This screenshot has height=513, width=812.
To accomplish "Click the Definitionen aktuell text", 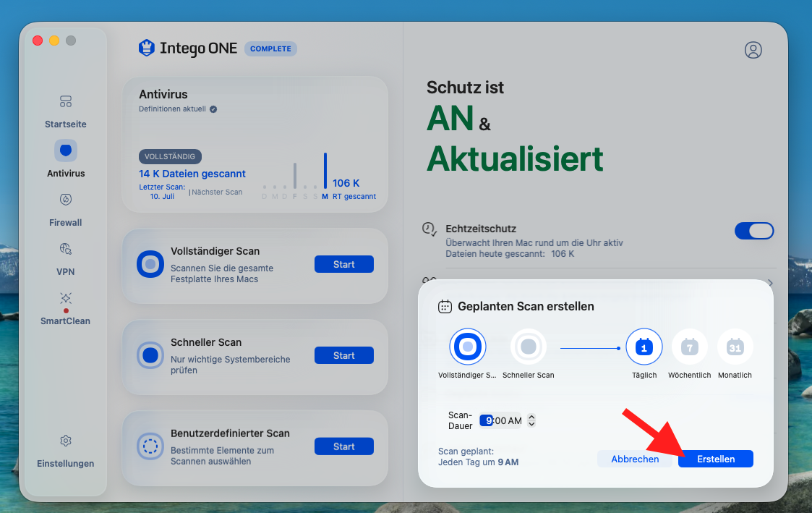I will pyautogui.click(x=172, y=109).
